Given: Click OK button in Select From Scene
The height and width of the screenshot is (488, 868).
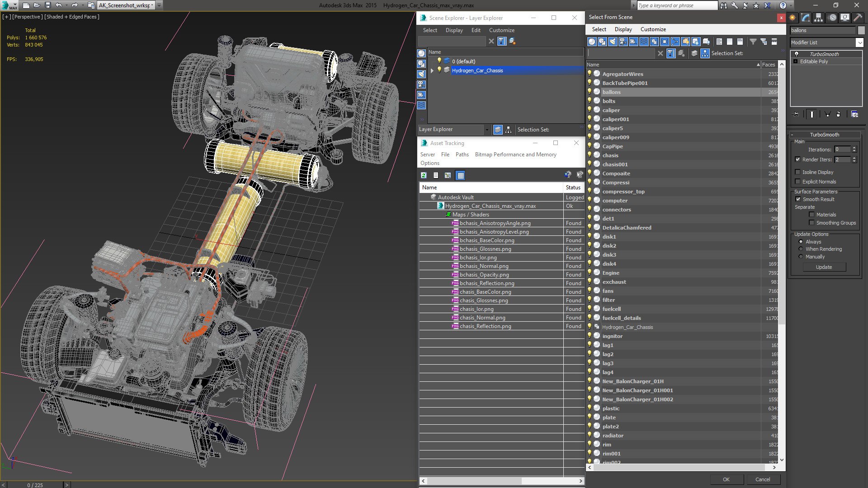Looking at the screenshot, I should coord(726,479).
